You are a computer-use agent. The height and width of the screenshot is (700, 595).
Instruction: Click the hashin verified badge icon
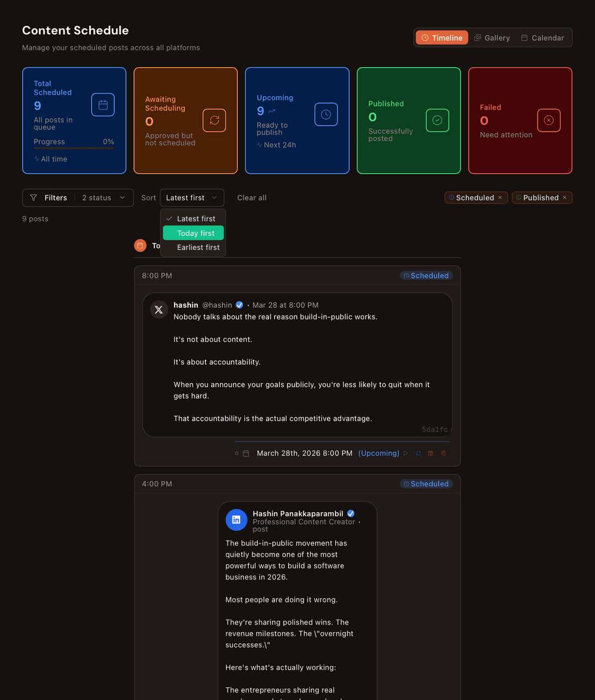pyautogui.click(x=240, y=305)
